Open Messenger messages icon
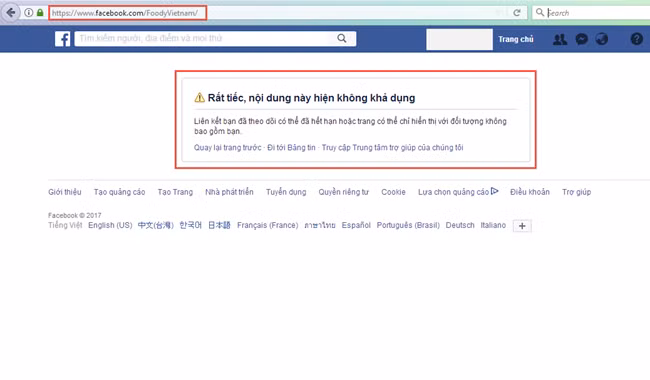This screenshot has height=380, width=650. click(x=582, y=39)
